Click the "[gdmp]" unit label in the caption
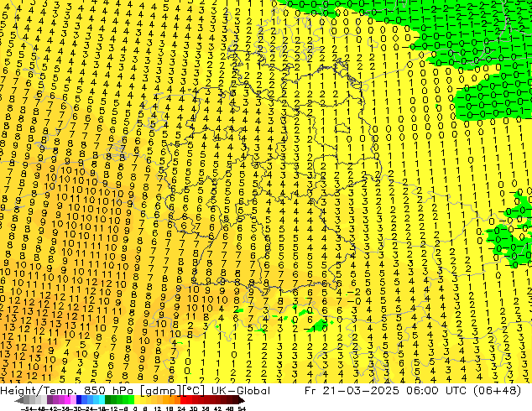 point(159,391)
